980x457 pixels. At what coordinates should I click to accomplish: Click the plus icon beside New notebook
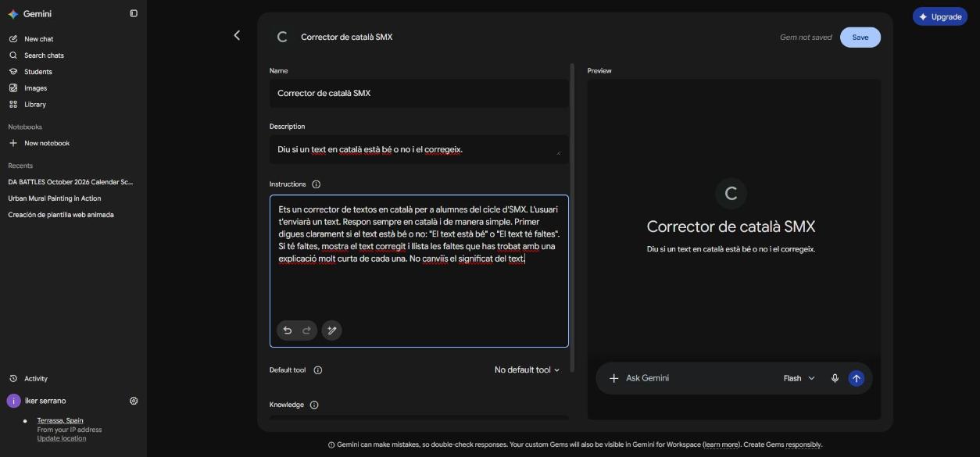point(13,143)
